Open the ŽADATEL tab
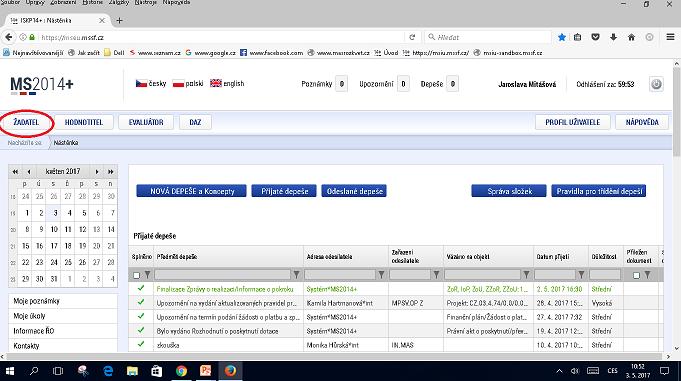The width and height of the screenshot is (681, 381). tap(26, 122)
